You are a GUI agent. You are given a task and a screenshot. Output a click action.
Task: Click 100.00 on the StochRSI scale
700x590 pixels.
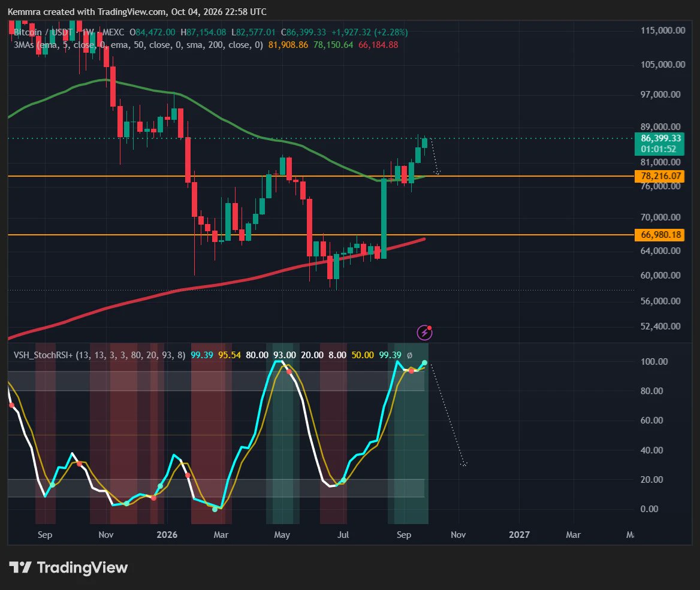tap(654, 362)
